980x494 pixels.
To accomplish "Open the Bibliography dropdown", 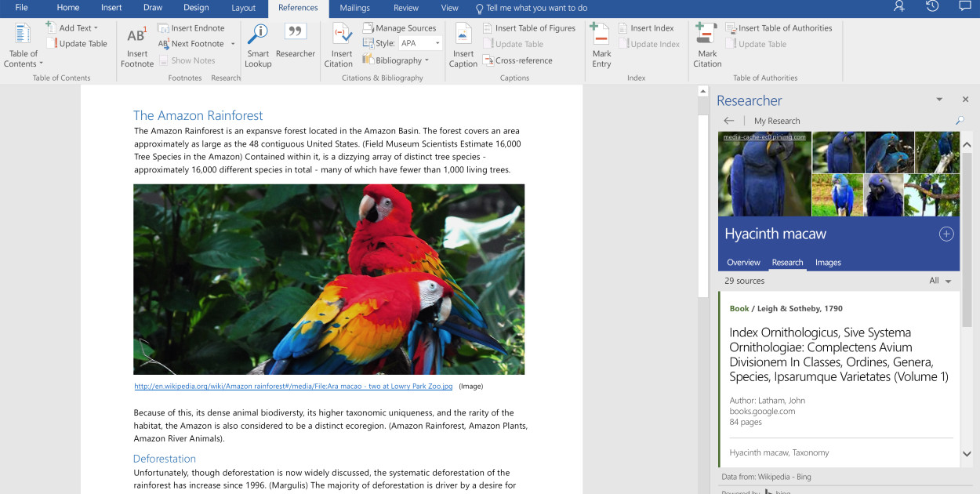I will (397, 60).
